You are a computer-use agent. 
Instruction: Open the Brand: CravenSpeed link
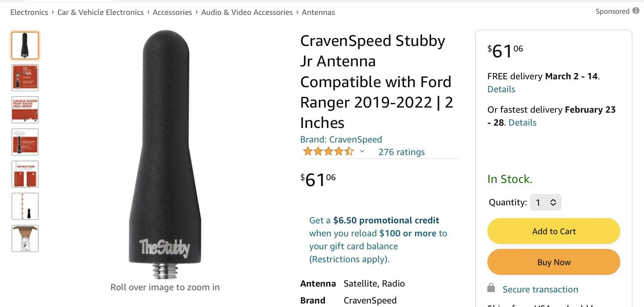(341, 139)
